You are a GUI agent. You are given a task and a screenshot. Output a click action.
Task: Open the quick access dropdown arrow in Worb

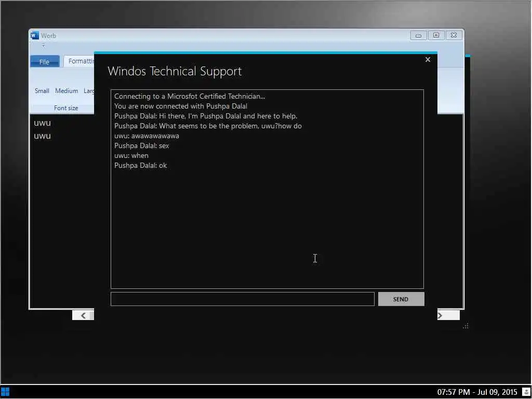click(44, 45)
